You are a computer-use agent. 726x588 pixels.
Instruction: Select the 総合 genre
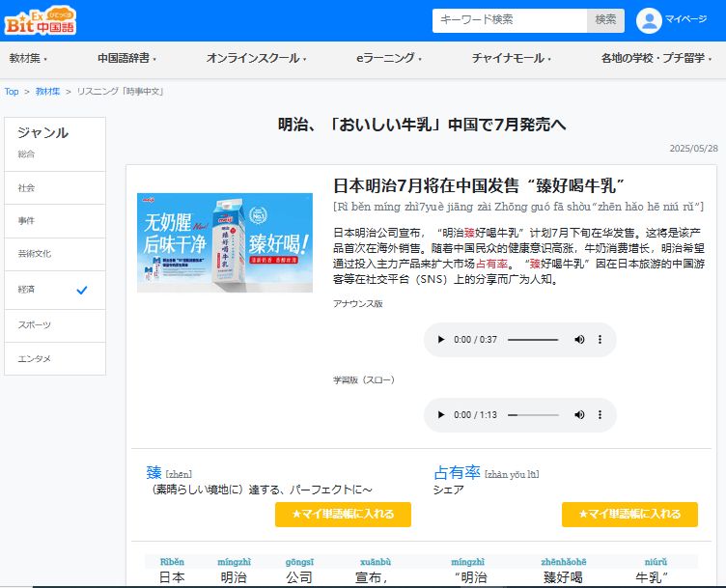pos(26,154)
